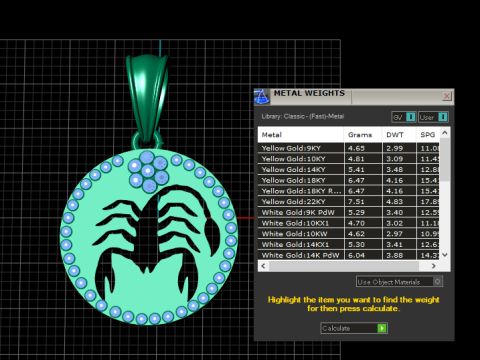Toggle the GV library button
This screenshot has width=480, height=360.
(404, 117)
